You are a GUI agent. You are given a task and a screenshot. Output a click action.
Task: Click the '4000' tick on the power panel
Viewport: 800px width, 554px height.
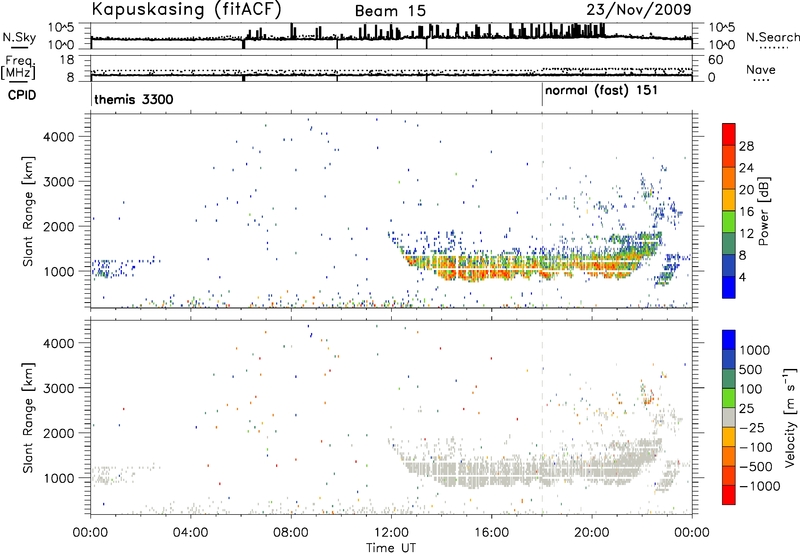click(59, 137)
